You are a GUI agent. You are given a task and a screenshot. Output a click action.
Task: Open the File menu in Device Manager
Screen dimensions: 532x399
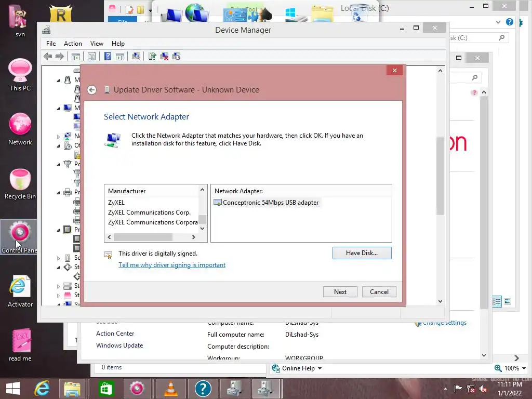[51, 44]
